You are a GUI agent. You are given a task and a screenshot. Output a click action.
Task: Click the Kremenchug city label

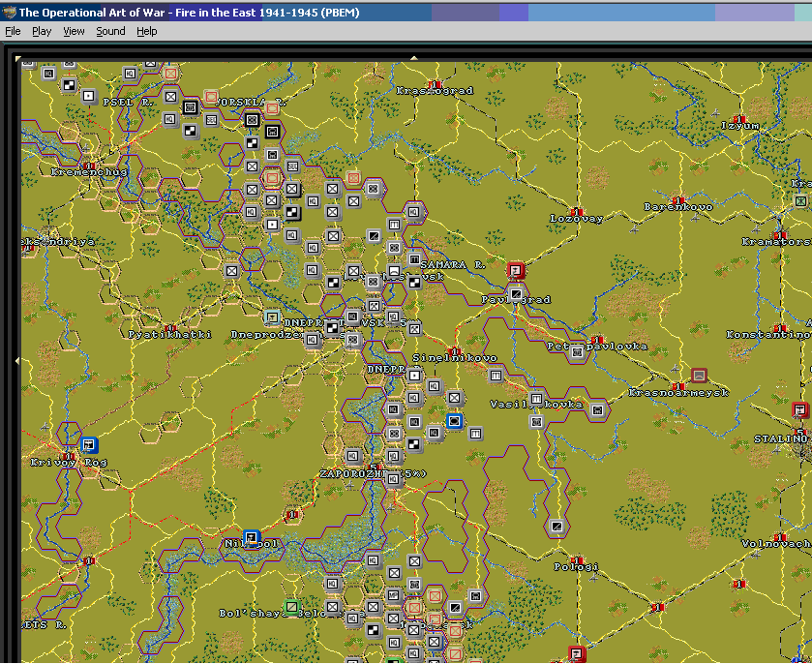(x=89, y=172)
